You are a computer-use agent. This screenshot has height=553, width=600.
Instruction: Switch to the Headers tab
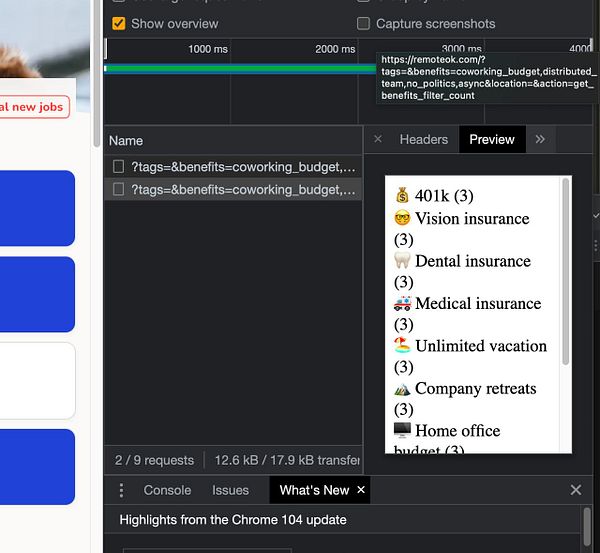point(424,139)
